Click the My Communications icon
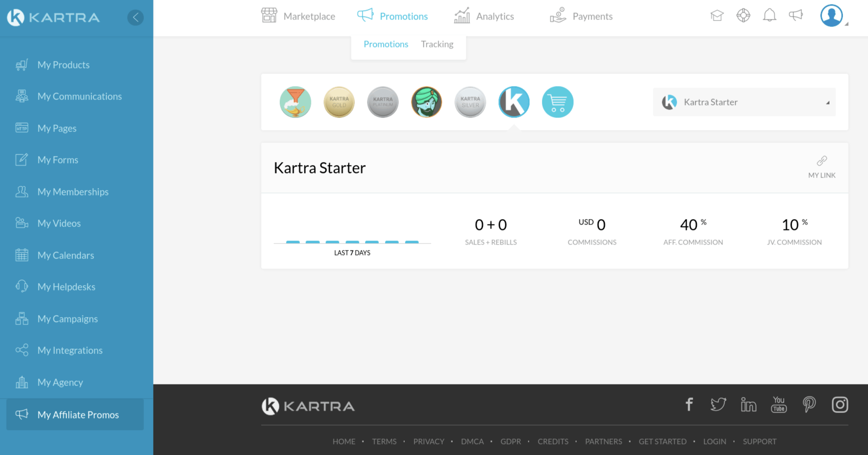868x455 pixels. click(21, 96)
